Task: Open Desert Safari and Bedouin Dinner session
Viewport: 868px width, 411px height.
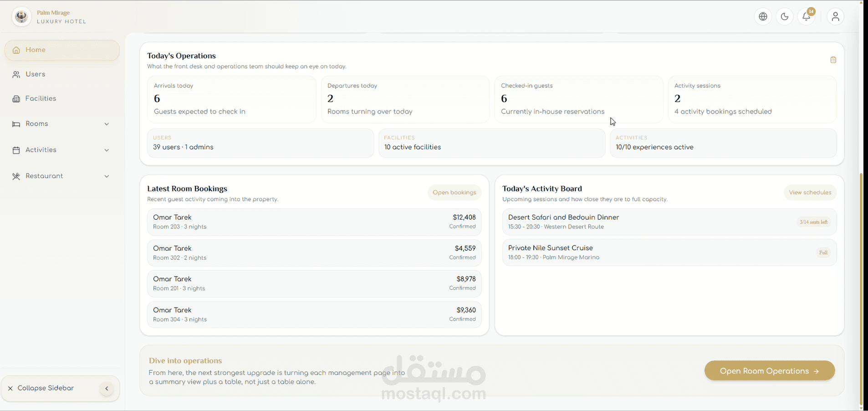Action: 669,222
